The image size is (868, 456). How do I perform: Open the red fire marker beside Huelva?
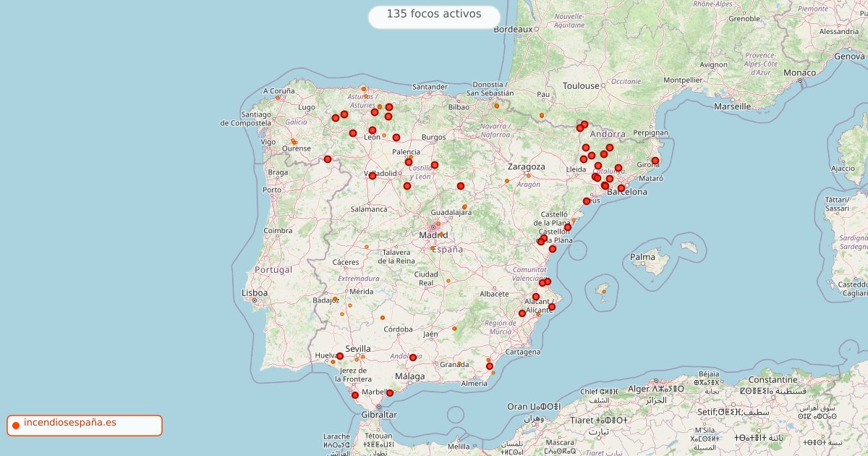tap(340, 356)
